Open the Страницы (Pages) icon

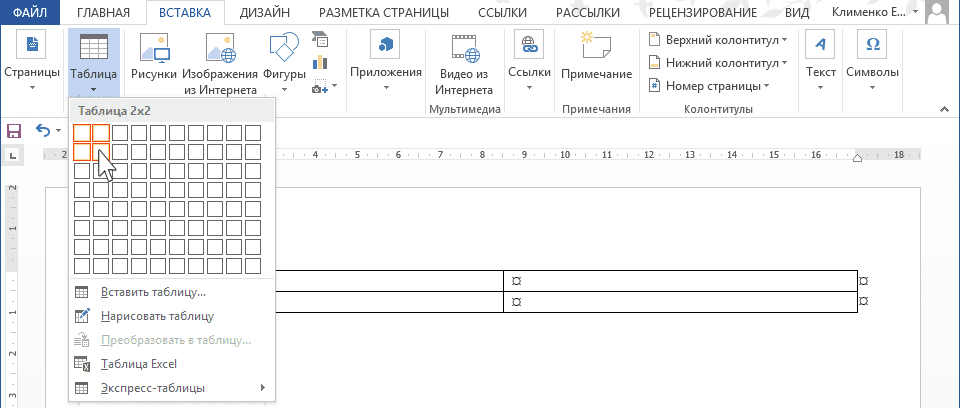pyautogui.click(x=32, y=46)
